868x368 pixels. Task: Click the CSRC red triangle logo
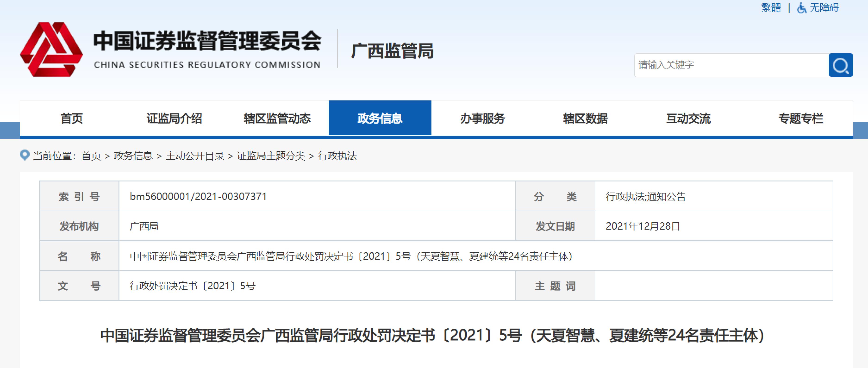[x=52, y=50]
